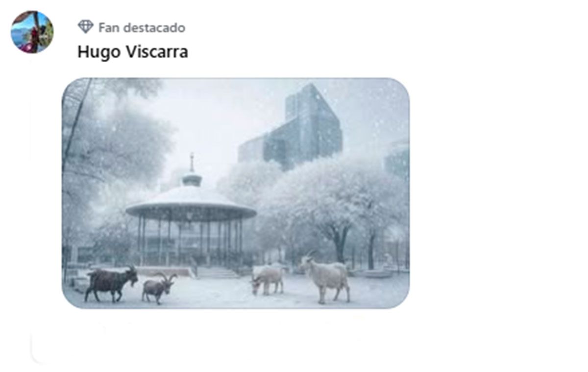Click the partial building at photo's right edge

tap(398, 159)
